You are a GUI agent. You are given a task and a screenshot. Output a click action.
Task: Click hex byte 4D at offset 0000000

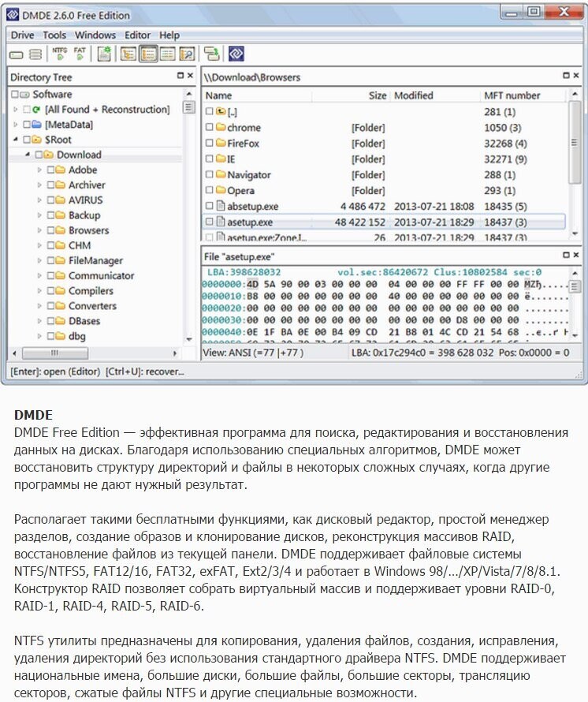point(252,284)
